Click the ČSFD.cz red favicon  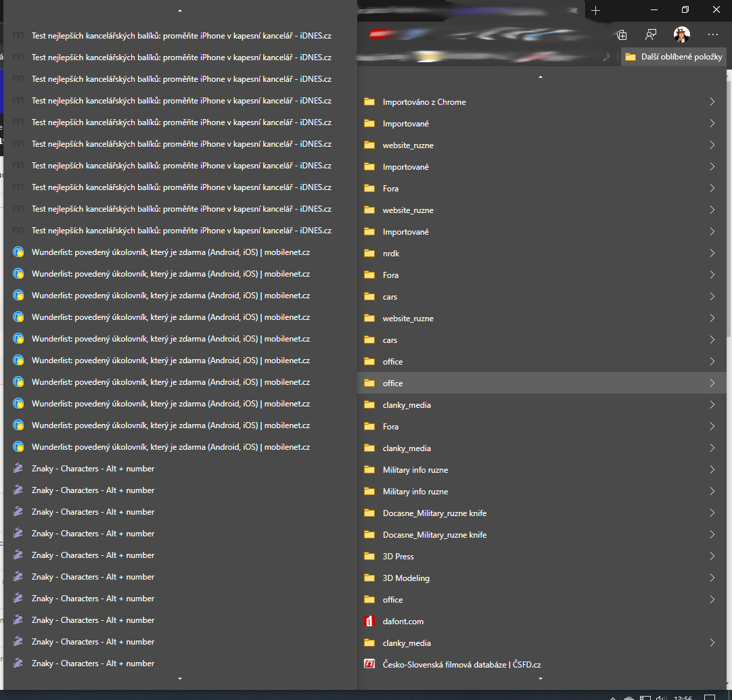click(x=369, y=664)
